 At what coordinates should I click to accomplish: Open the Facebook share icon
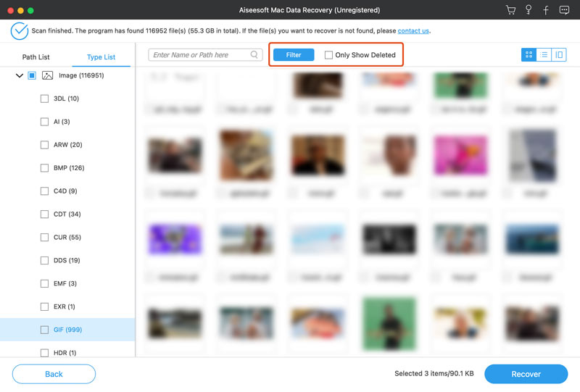click(547, 10)
